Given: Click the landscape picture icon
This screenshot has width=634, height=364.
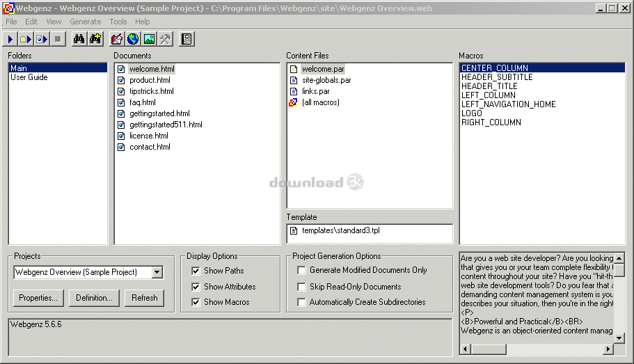Looking at the screenshot, I should click(x=149, y=39).
